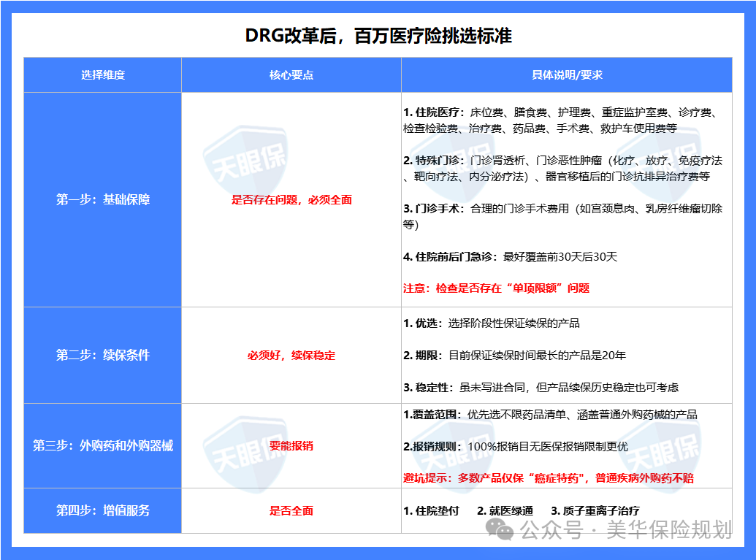756x560 pixels.
Task: Select the 第一步：基础保障 row label
Action: coord(102,200)
